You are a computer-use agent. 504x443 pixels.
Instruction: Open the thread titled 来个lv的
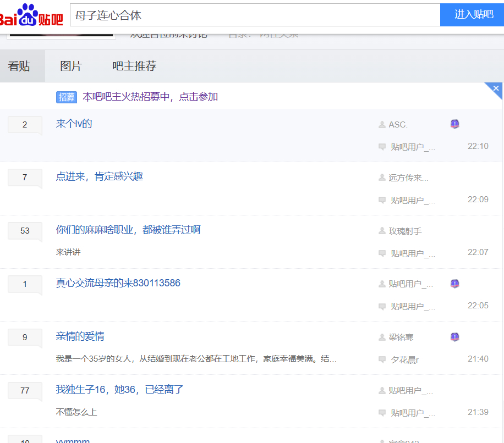[74, 124]
